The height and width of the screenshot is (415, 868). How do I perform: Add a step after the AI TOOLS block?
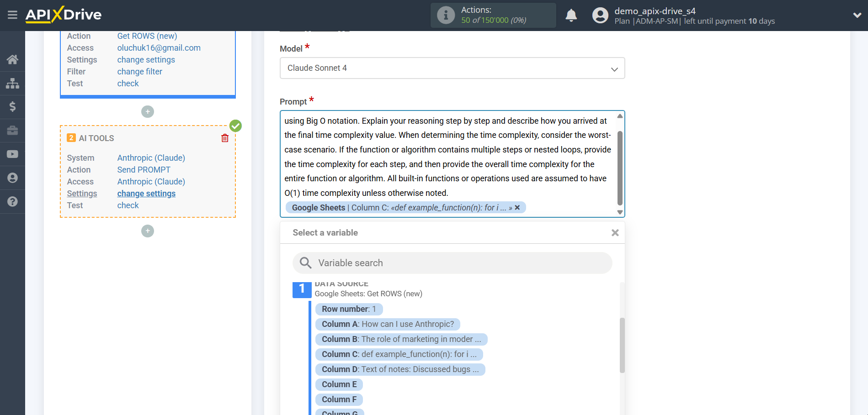click(x=148, y=231)
